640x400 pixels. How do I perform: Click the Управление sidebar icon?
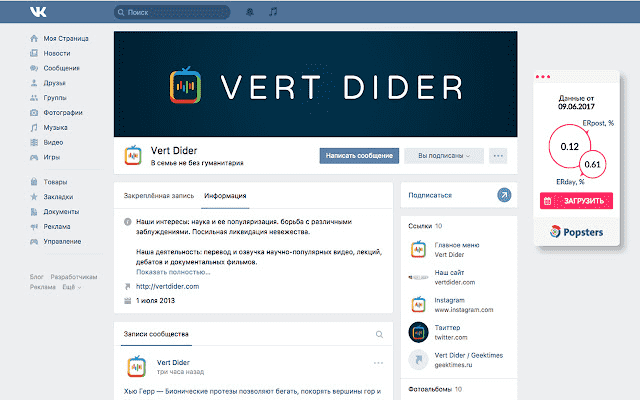(x=34, y=241)
